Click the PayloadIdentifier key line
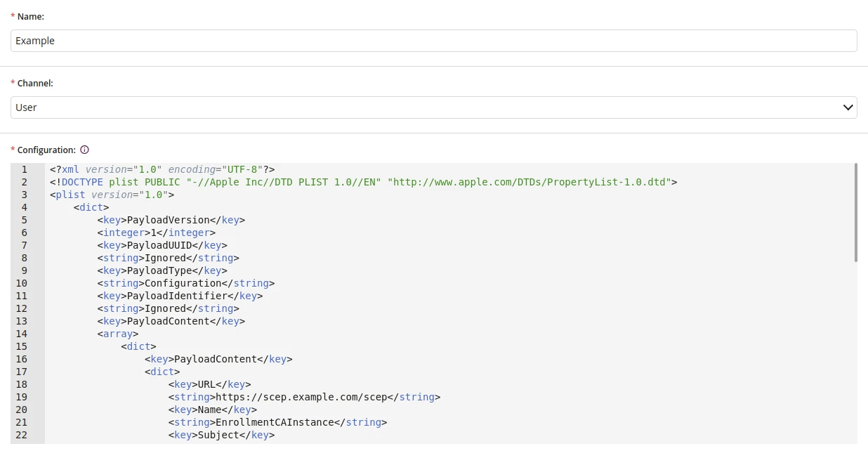This screenshot has width=868, height=458. click(180, 296)
